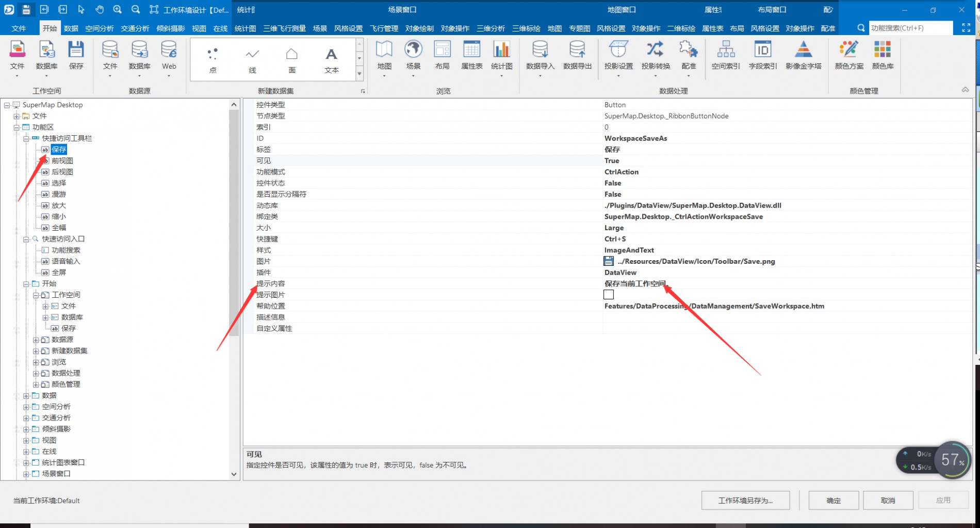The height and width of the screenshot is (528, 980).
Task: Select the 前视图 tree item
Action: pyautogui.click(x=62, y=161)
